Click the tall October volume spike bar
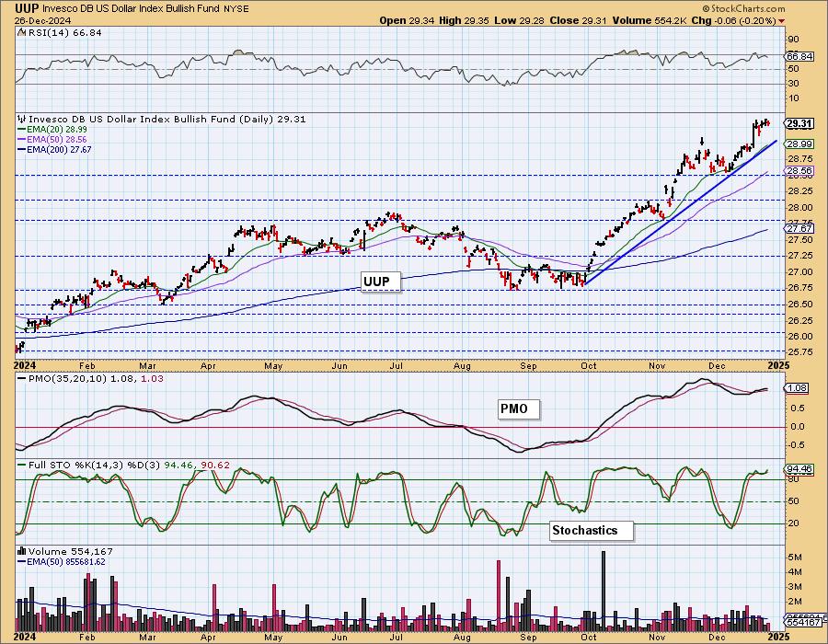Image resolution: width=828 pixels, height=644 pixels. coord(604,591)
